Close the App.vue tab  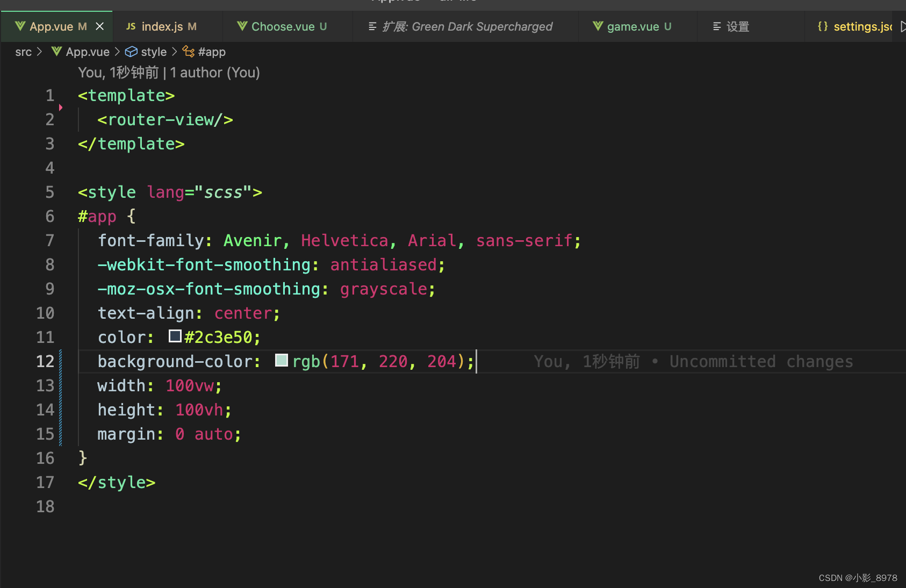pos(99,26)
